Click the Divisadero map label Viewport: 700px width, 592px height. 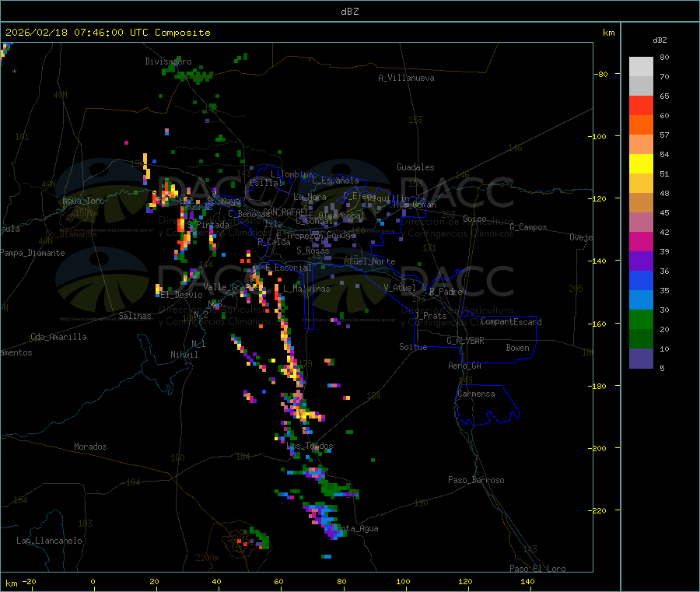(x=168, y=61)
